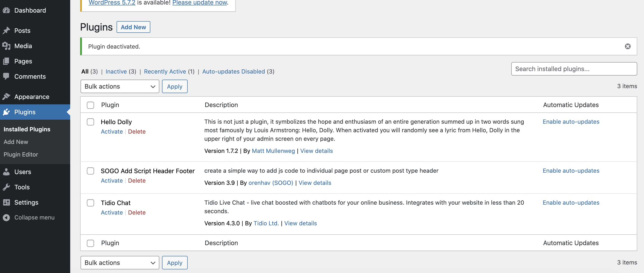This screenshot has width=644, height=273.
Task: Click the Add New button beside Plugins heading
Action: [x=133, y=27]
